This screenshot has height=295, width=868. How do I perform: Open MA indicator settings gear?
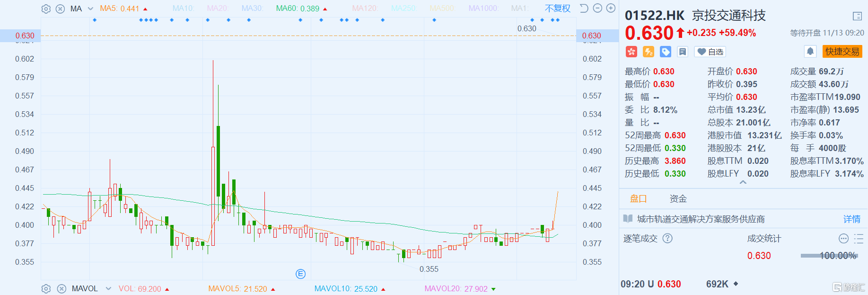click(x=46, y=9)
